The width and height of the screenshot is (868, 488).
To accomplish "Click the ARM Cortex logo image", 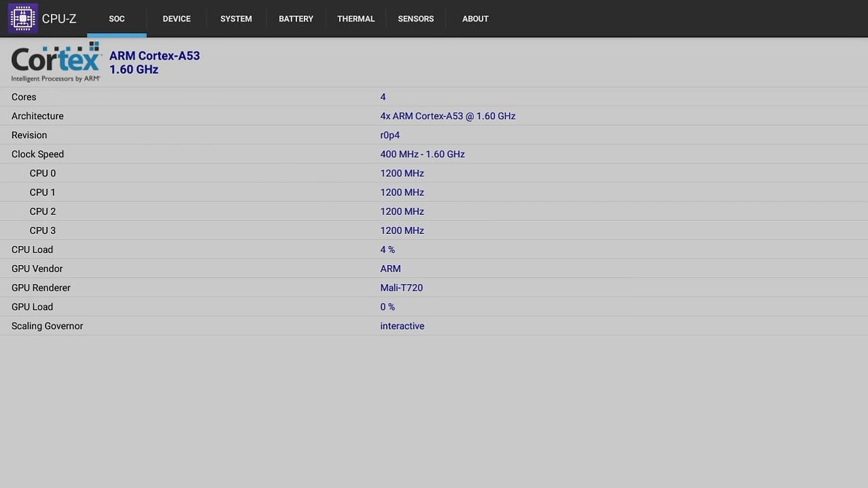I will coord(56,61).
